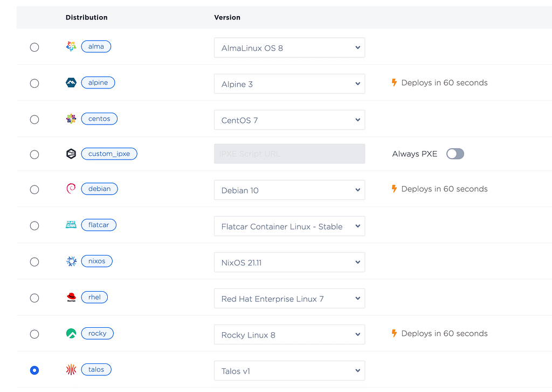The image size is (552, 392).
Task: Click the lightning bolt icon in the alpine row
Action: [394, 82]
